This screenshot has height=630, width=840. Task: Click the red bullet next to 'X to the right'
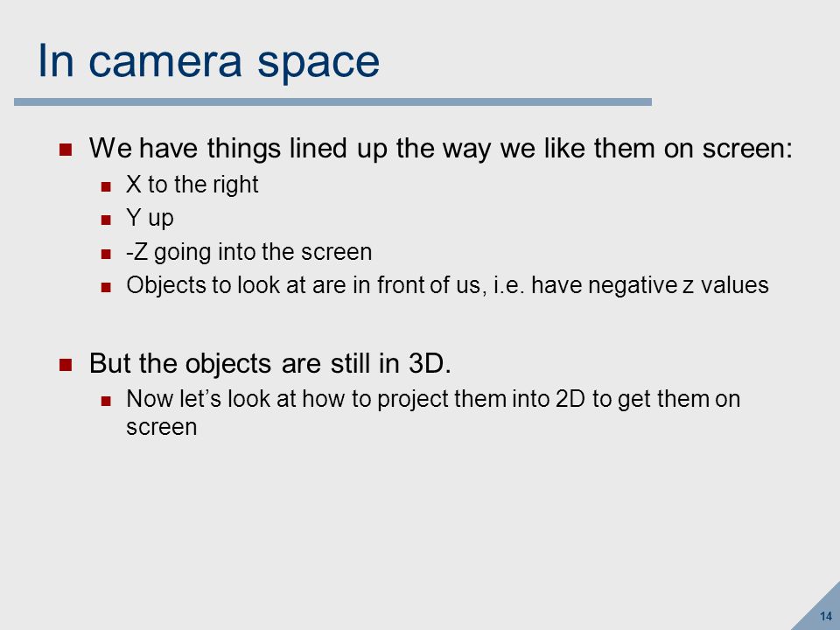[106, 186]
